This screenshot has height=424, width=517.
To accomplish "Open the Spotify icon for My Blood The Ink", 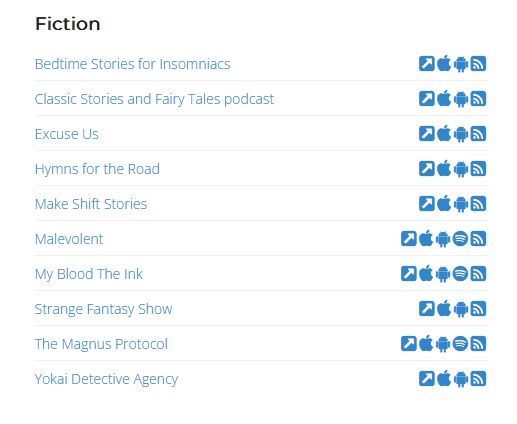I will tap(461, 274).
